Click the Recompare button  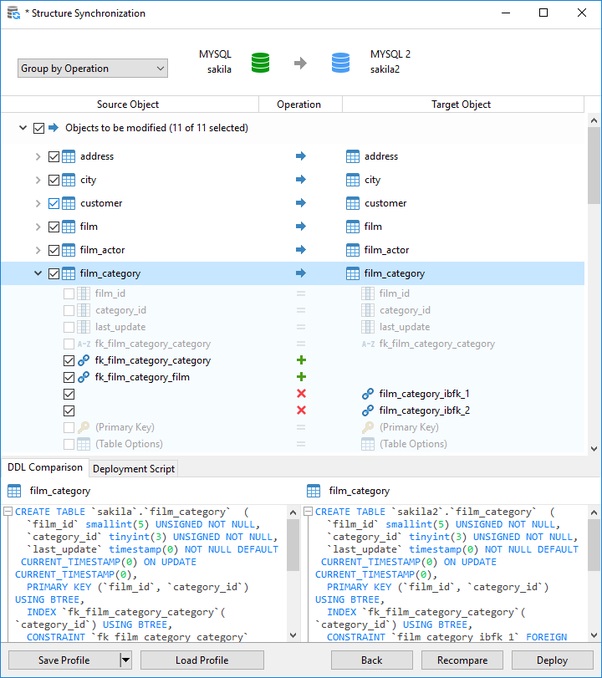click(x=462, y=660)
